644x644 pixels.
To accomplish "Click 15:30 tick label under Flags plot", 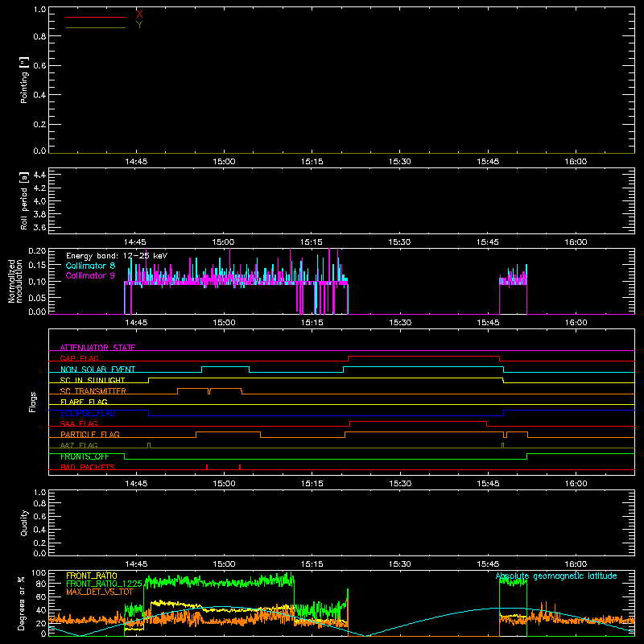I will pyautogui.click(x=399, y=484).
